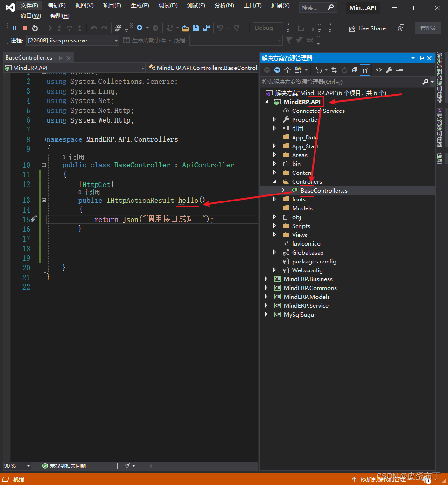Toggle Show All Files in Solution Explorer
The image size is (448, 485).
[365, 70]
